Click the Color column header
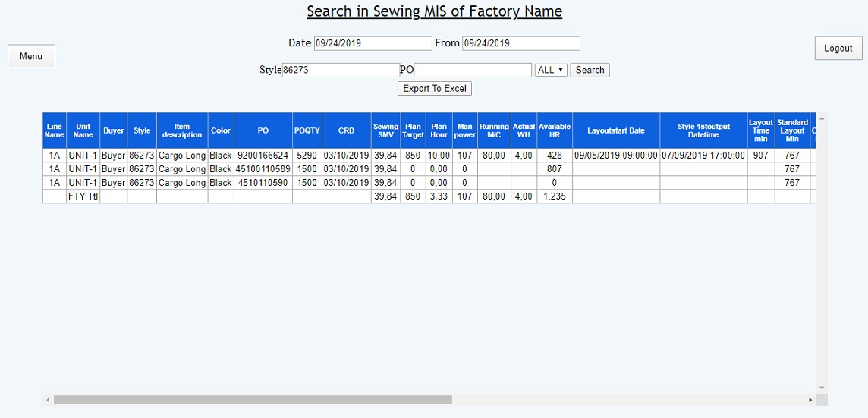Image resolution: width=868 pixels, height=418 pixels. pyautogui.click(x=221, y=130)
